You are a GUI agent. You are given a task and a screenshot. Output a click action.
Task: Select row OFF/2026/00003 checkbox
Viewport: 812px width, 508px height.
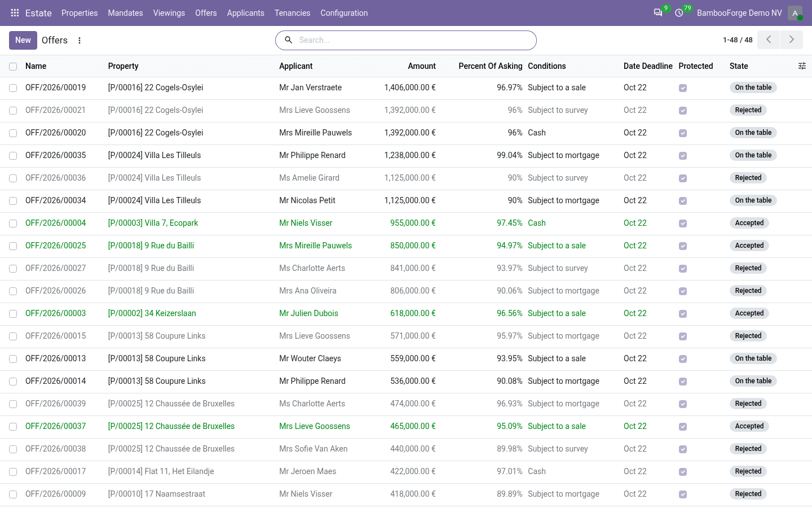[13, 314]
